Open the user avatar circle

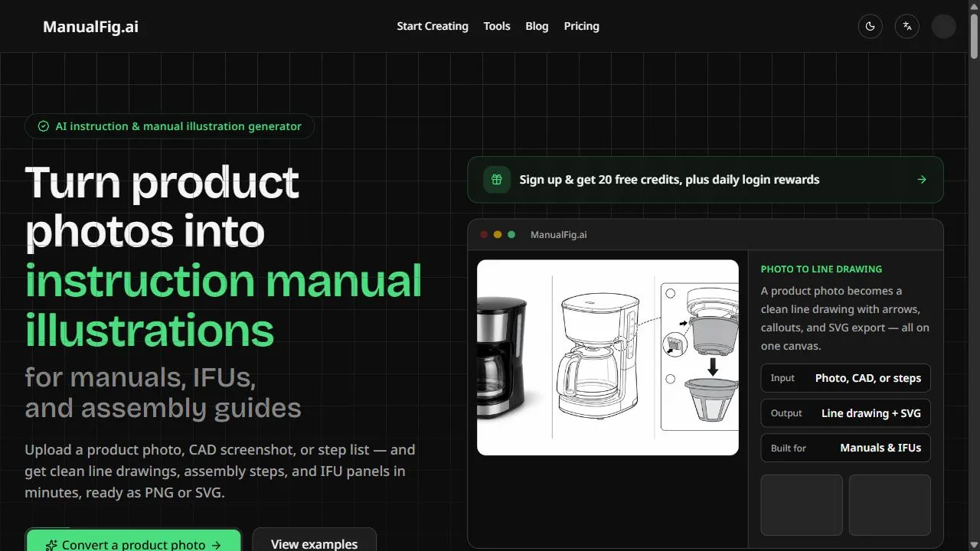(943, 26)
